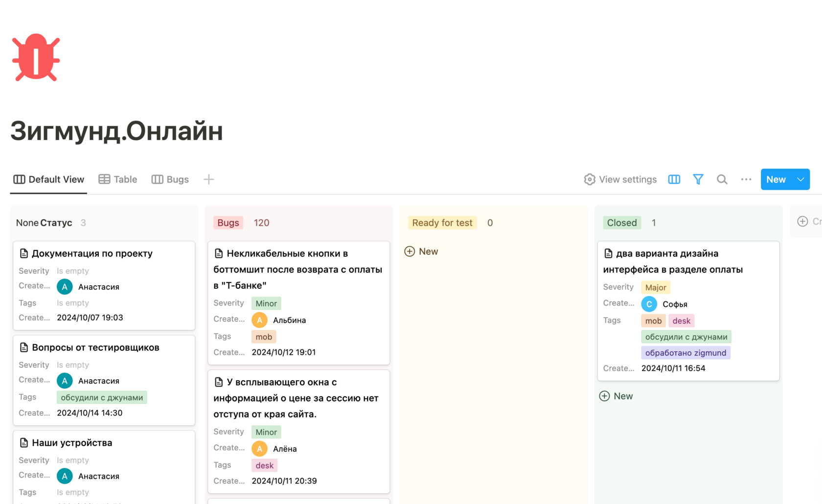
Task: Click the Ready for test column label
Action: coord(442,223)
